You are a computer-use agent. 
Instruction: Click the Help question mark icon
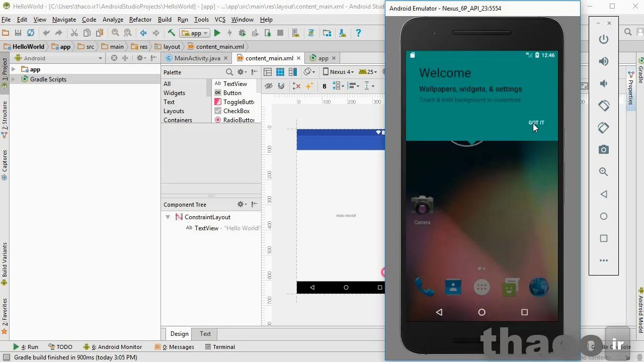(358, 33)
